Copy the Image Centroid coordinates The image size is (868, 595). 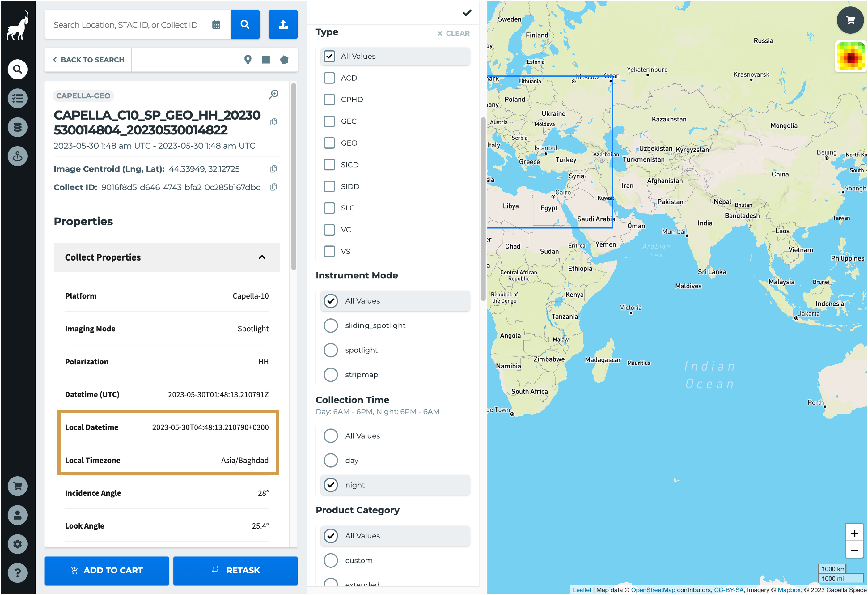tap(274, 169)
